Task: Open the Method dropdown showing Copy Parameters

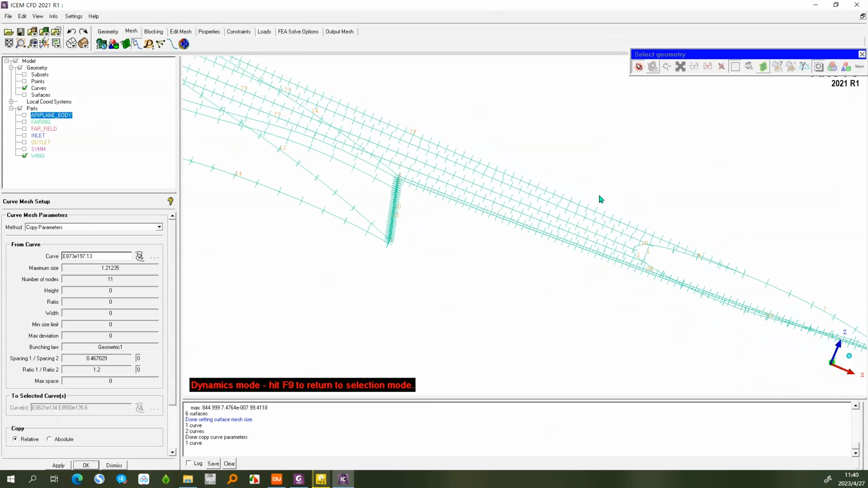Action: click(x=159, y=227)
